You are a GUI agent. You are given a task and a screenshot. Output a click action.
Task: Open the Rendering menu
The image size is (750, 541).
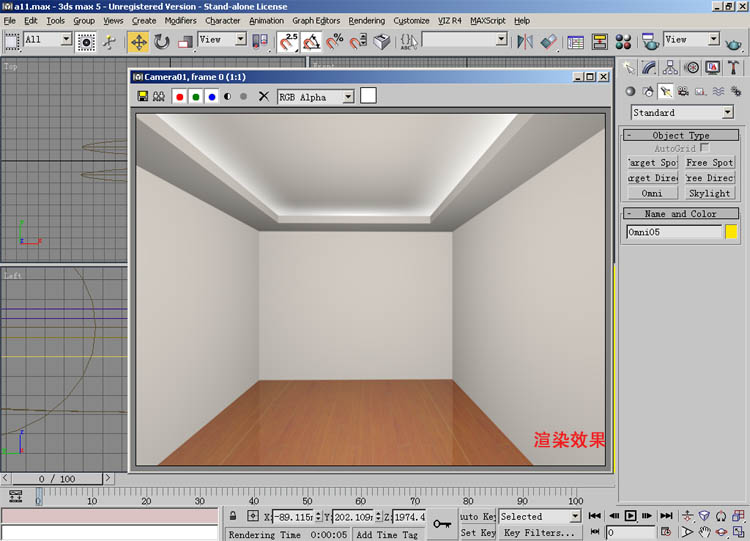[x=366, y=20]
